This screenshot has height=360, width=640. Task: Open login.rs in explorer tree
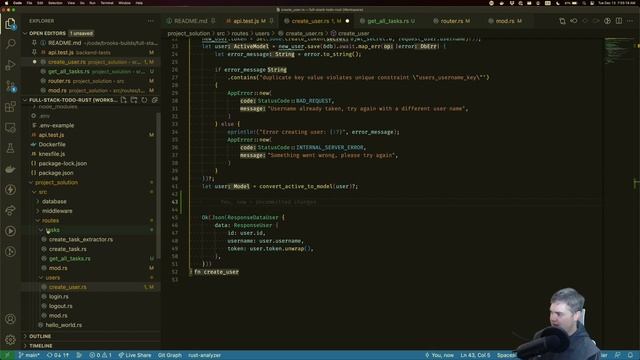tap(59, 296)
